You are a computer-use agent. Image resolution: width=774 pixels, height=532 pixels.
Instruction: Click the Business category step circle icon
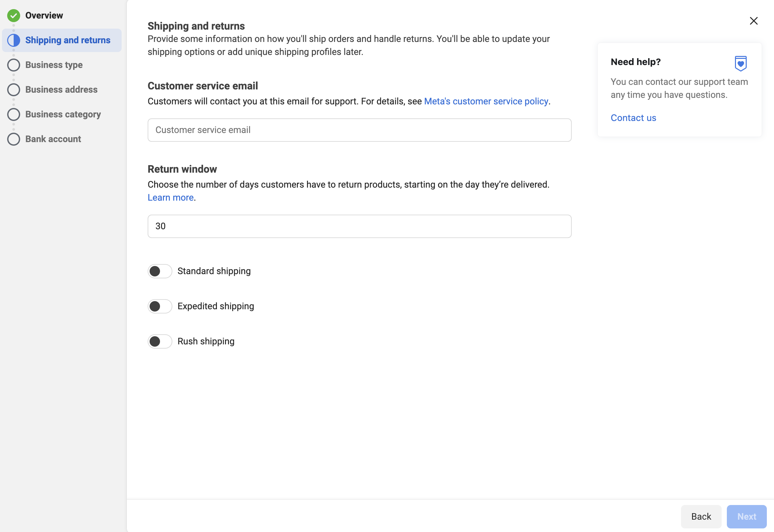14,114
